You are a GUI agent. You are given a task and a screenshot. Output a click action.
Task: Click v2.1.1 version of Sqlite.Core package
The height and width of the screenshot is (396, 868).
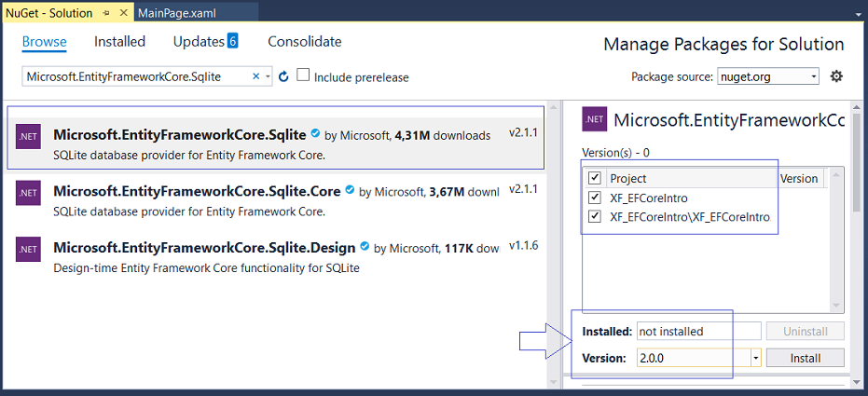pyautogui.click(x=524, y=189)
